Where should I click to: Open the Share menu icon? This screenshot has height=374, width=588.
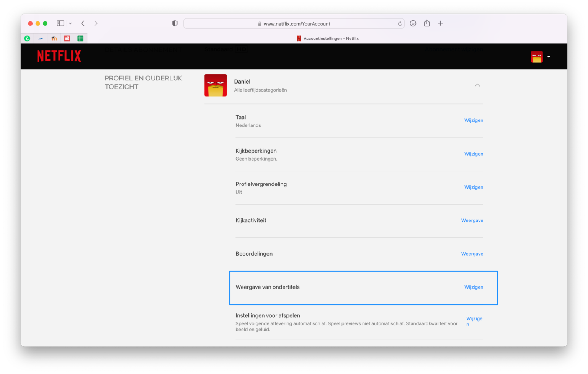[427, 23]
